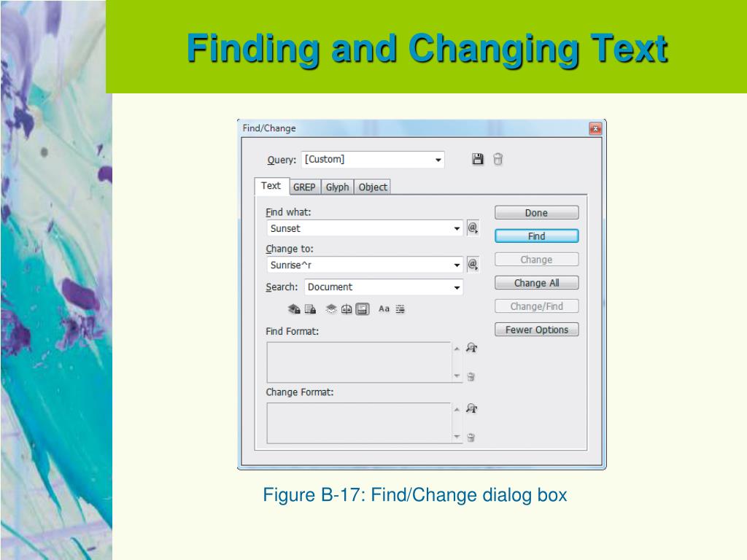Expand the Change to dropdown arrow
This screenshot has width=747, height=560.
pyautogui.click(x=457, y=265)
